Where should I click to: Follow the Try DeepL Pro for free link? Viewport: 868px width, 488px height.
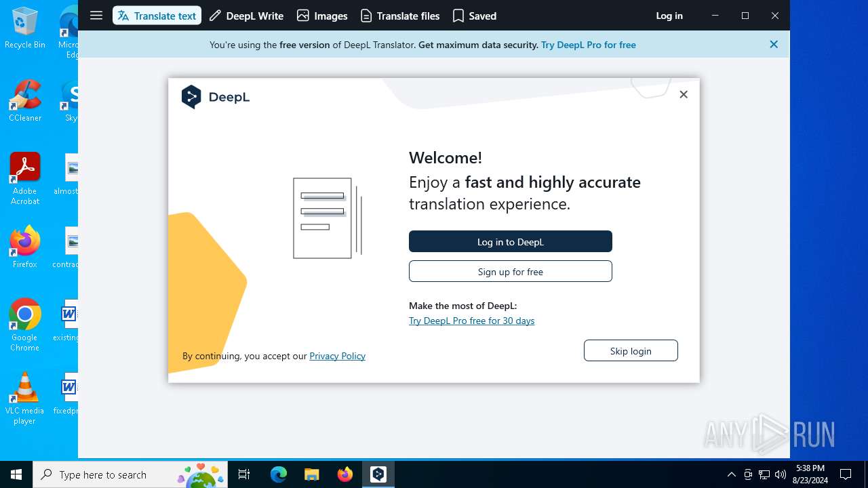(x=589, y=45)
